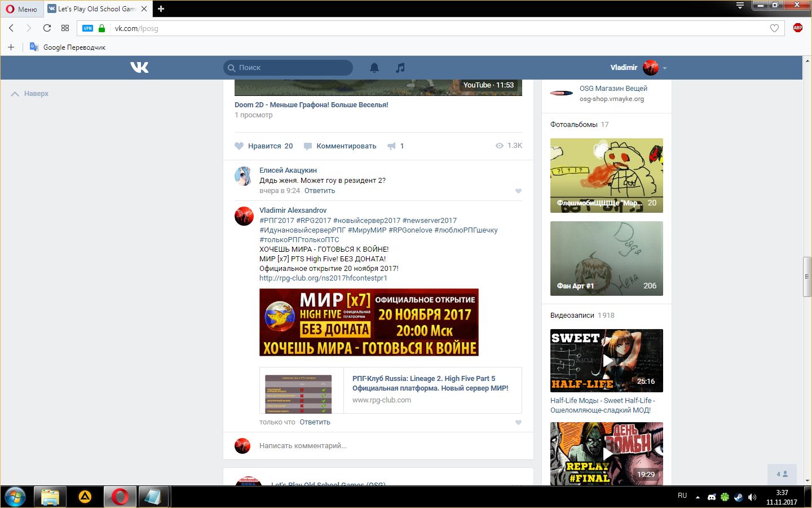Screen dimensions: 812x508
Task: Open РПГ-Клуб Russia Lineage 2 link card
Action: 391,390
